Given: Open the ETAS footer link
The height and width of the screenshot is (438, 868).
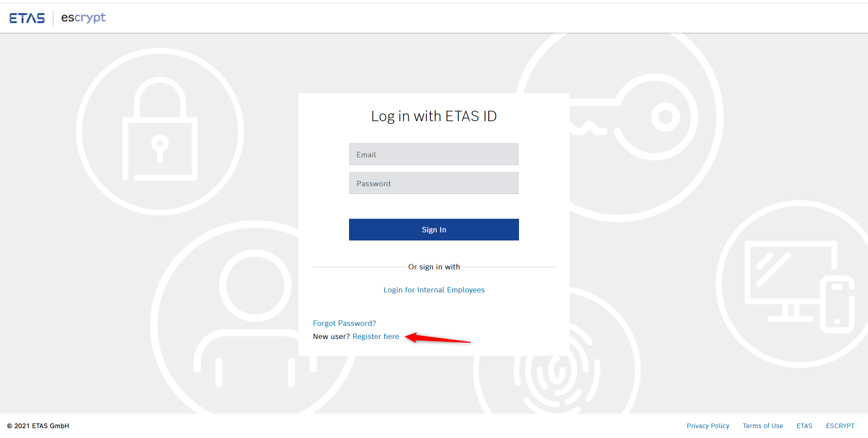Looking at the screenshot, I should (804, 426).
